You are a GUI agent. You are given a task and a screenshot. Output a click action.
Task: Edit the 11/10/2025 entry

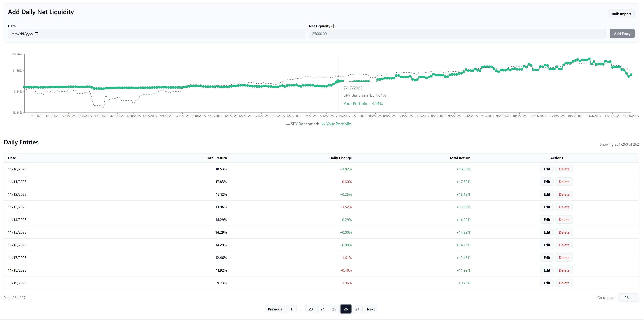[547, 169]
